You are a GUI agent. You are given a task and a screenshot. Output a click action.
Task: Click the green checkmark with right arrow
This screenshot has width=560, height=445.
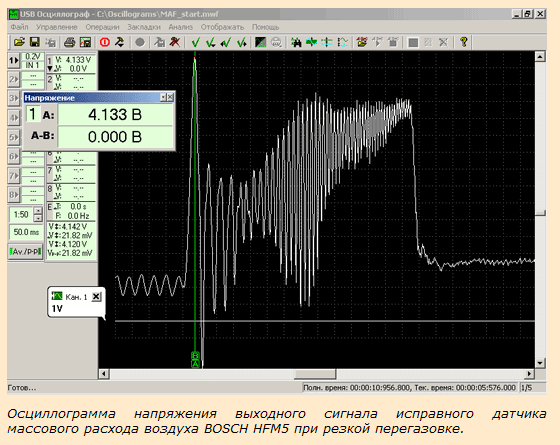[x=242, y=42]
